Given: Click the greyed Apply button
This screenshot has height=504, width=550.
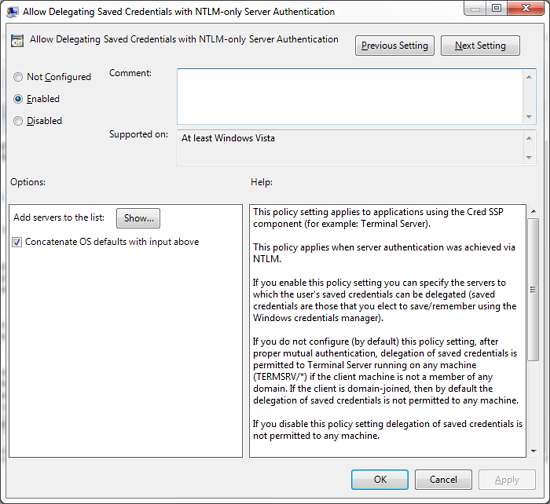Looking at the screenshot, I should pos(507,479).
